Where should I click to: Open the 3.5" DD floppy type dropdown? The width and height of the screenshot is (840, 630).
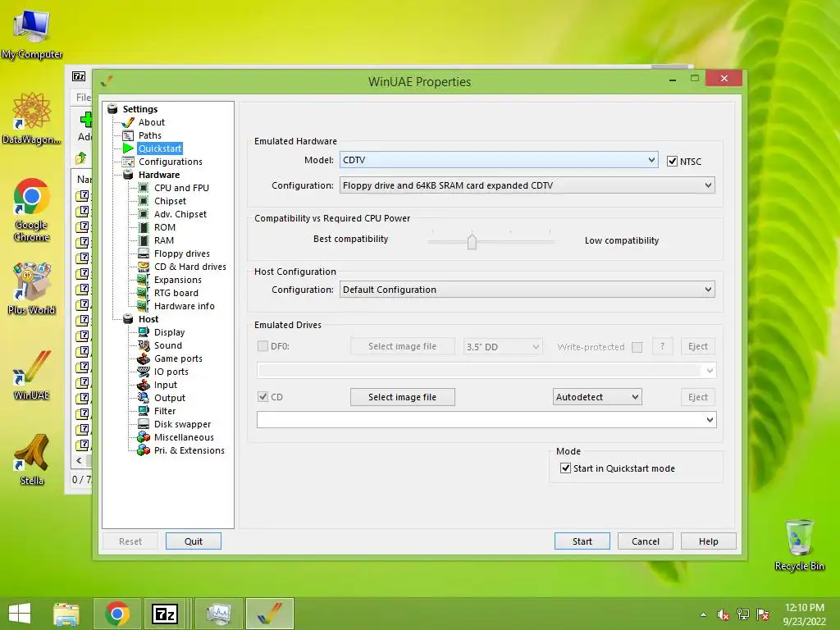[503, 347]
